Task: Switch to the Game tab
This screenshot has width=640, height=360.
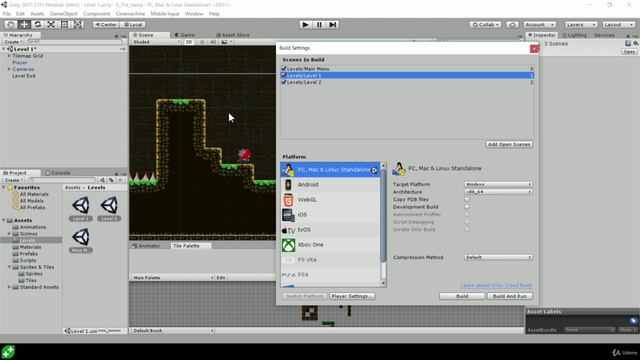Action: coord(184,35)
